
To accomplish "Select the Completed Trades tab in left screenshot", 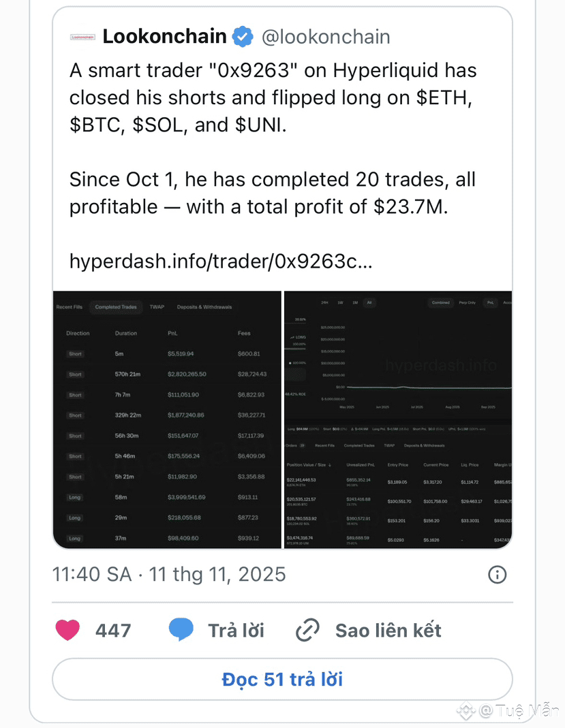I will [116, 307].
